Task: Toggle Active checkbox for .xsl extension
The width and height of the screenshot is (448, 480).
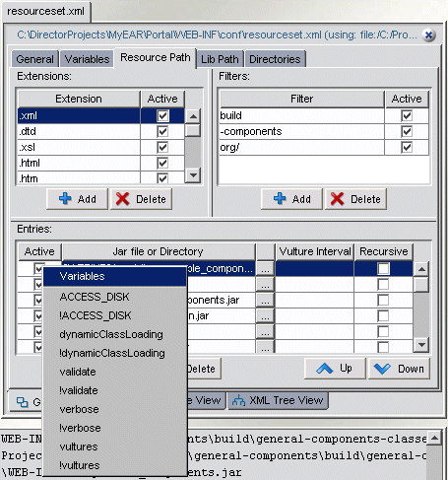Action: [162, 147]
